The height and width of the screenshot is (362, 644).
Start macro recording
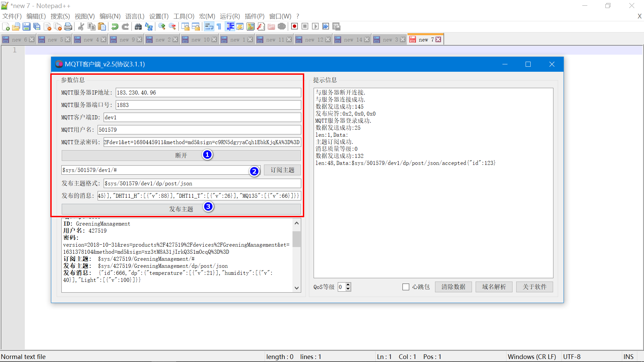coord(294,26)
